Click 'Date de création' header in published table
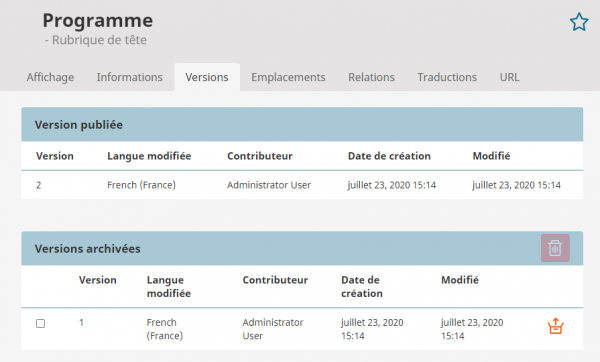 389,156
